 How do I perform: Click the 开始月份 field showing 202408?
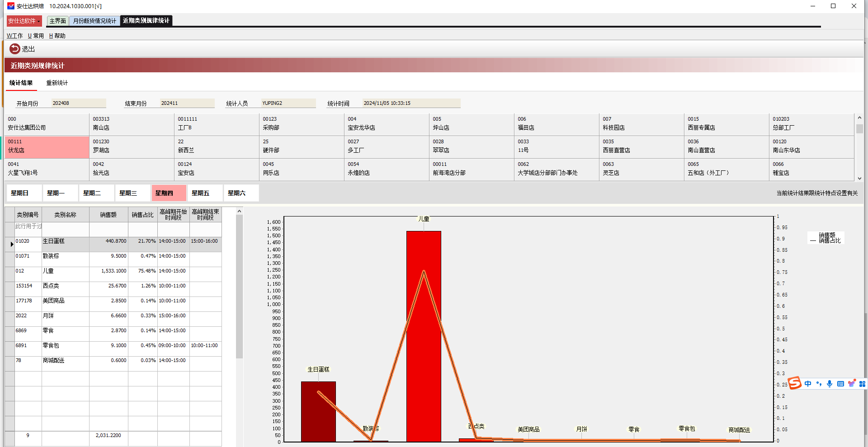pyautogui.click(x=79, y=103)
